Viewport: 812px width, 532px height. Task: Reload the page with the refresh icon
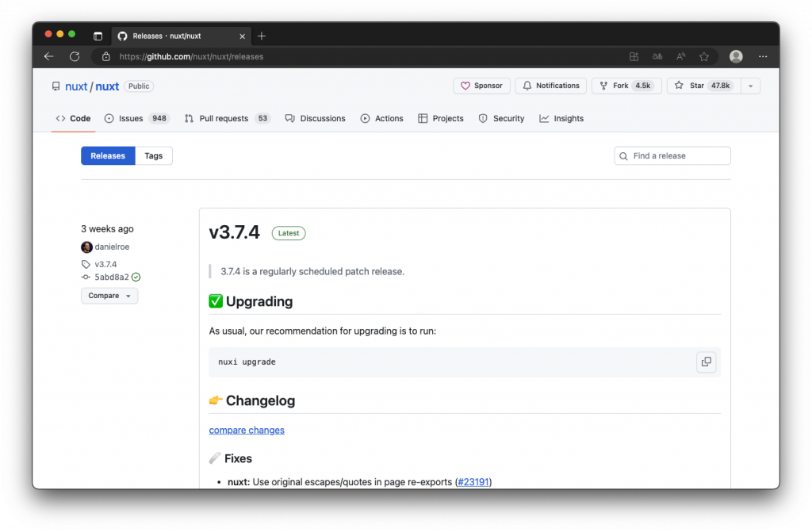75,56
